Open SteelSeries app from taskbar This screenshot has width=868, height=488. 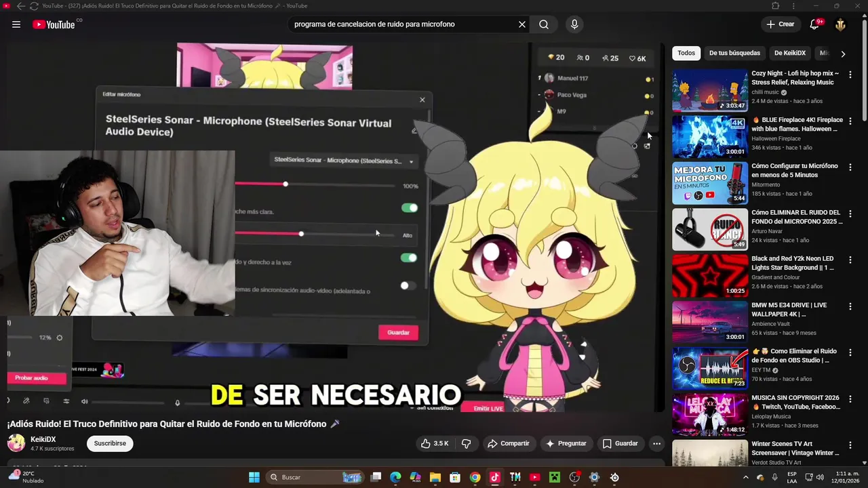click(614, 477)
